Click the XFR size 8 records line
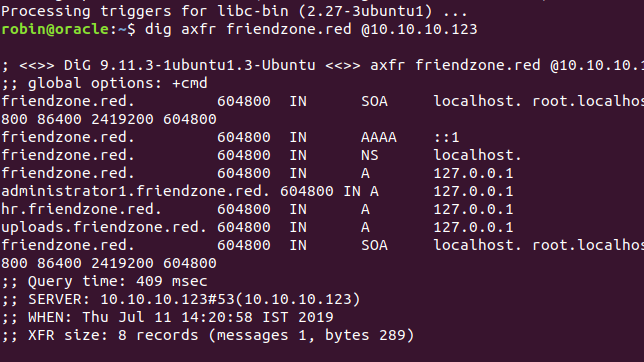 click(207, 335)
